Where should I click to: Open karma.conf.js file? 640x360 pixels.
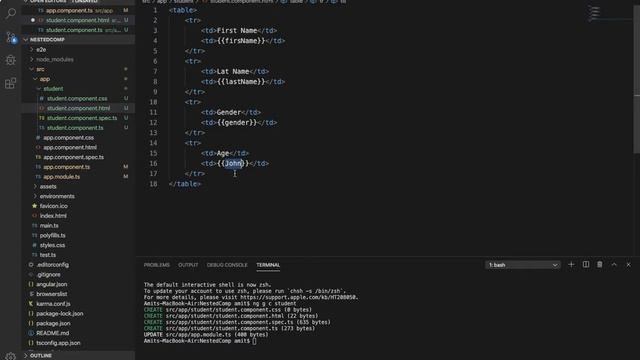point(53,304)
